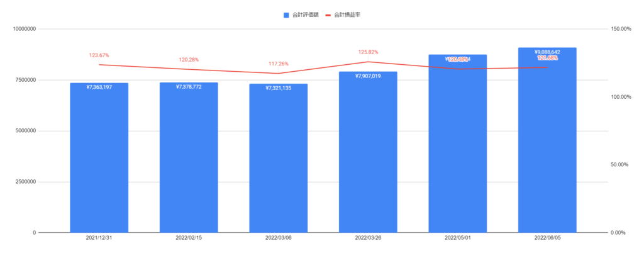
Task: Click the blue 合計評価額 legend swatch
Action: 286,14
